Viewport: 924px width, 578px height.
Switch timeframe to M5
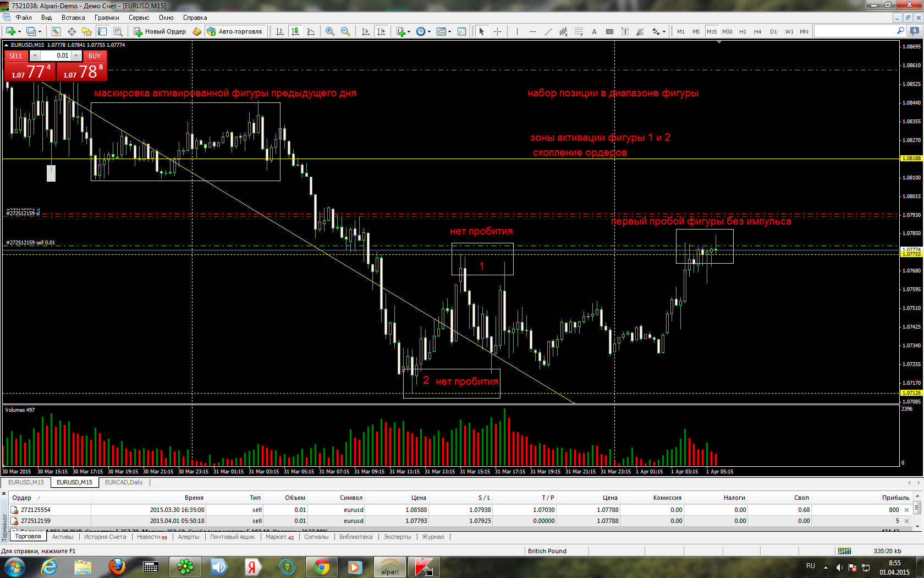pyautogui.click(x=696, y=31)
